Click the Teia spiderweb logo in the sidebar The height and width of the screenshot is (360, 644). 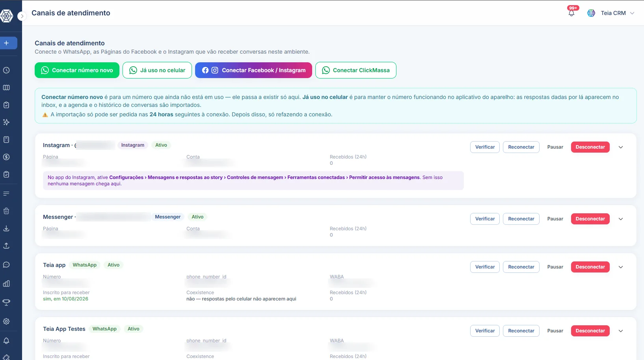7,16
